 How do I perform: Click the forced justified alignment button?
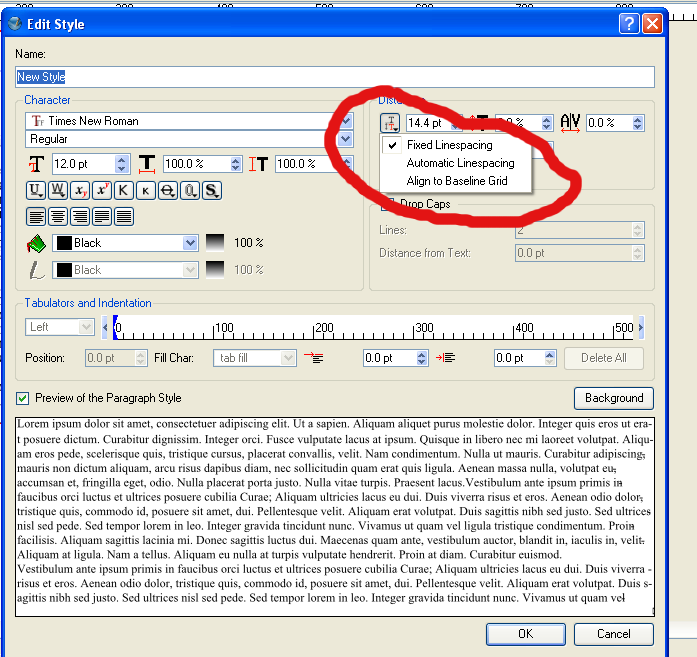tap(124, 216)
